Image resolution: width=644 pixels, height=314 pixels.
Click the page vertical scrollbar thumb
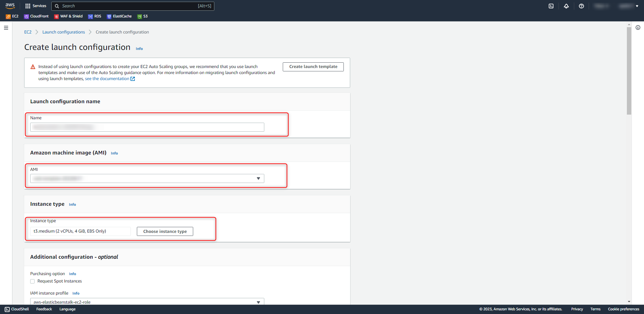[x=629, y=71]
